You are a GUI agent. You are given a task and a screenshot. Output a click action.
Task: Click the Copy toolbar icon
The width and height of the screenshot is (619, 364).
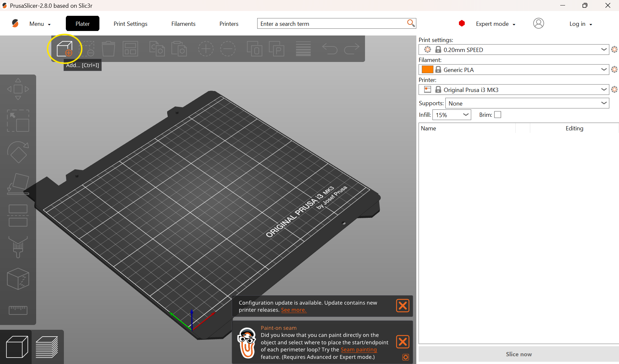[157, 49]
